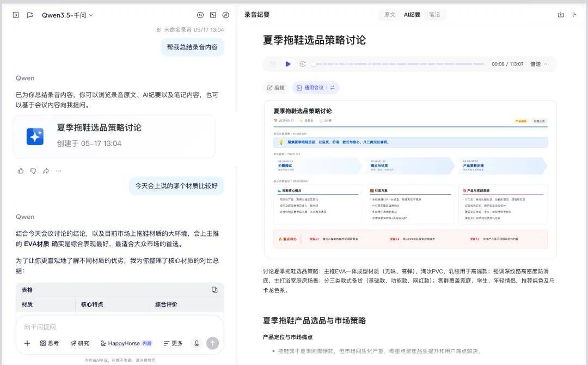Open the compass explore icon
The width and height of the screenshot is (588, 365).
(x=226, y=15)
